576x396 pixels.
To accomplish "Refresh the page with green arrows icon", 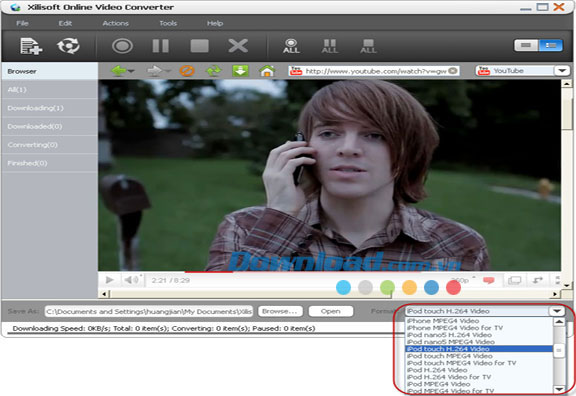I will click(x=213, y=71).
